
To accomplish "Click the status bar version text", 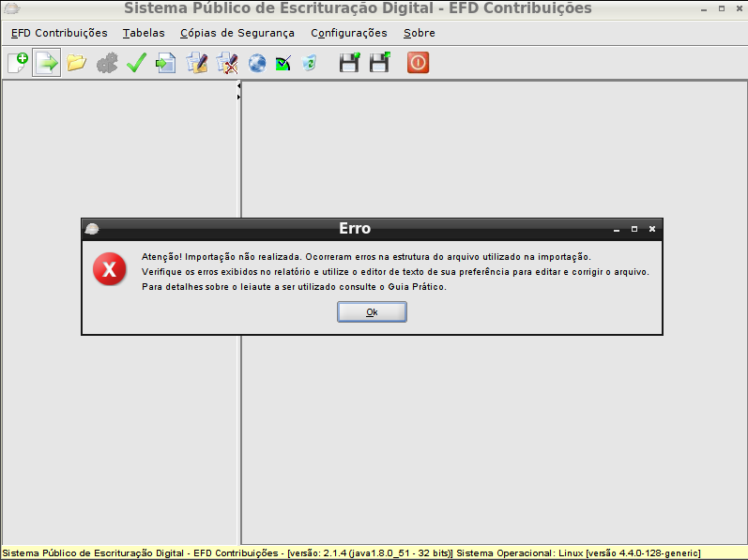I will coord(351,553).
